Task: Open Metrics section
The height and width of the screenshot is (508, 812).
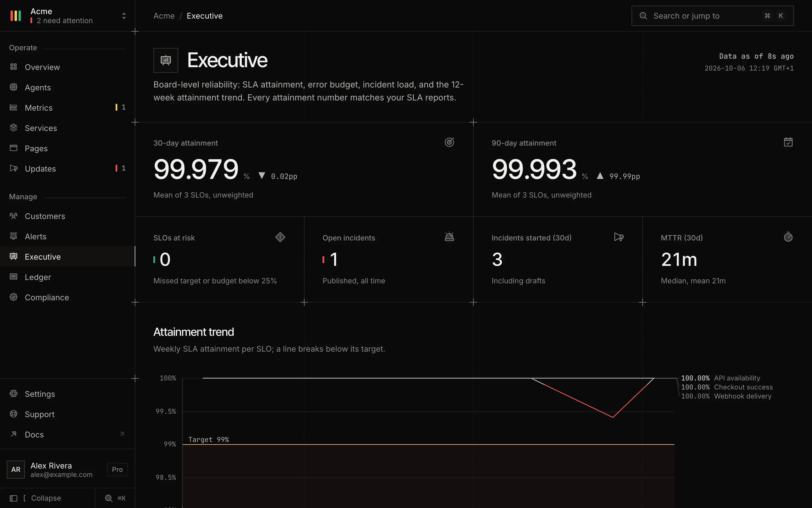Action: click(67, 108)
